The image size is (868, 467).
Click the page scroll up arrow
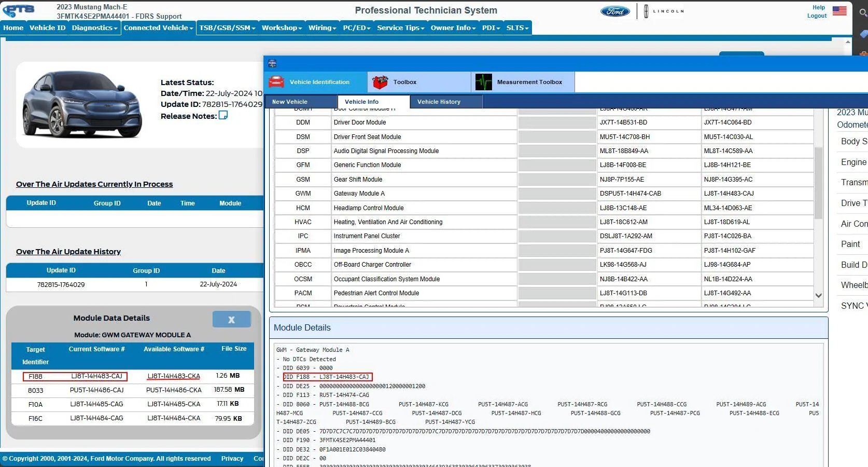pyautogui.click(x=848, y=42)
